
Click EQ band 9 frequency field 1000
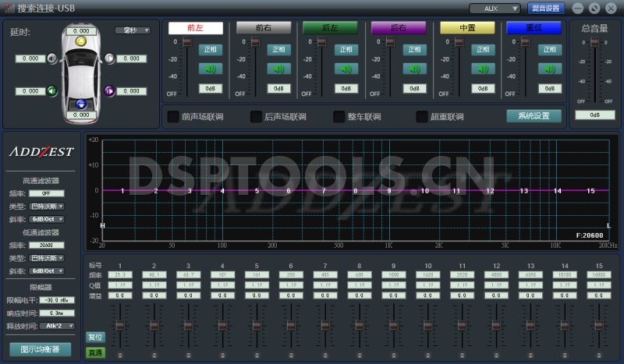click(394, 274)
